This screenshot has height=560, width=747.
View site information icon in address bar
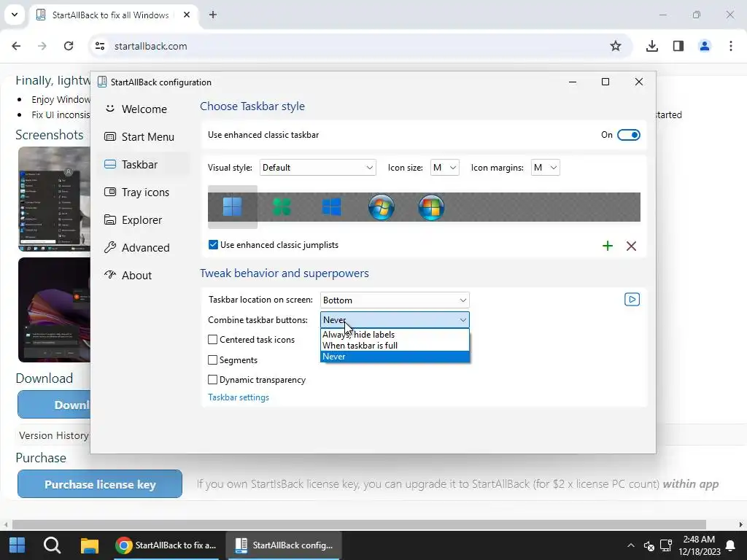click(x=100, y=46)
